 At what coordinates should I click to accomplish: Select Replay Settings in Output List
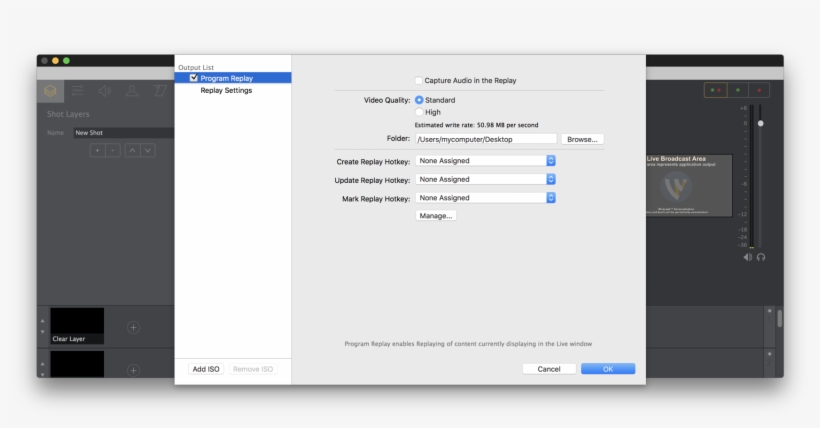(x=226, y=90)
